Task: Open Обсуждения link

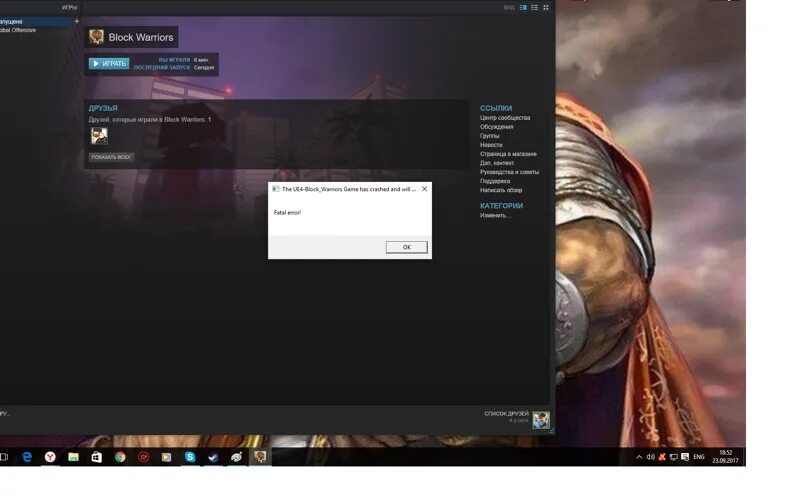Action: pos(496,127)
